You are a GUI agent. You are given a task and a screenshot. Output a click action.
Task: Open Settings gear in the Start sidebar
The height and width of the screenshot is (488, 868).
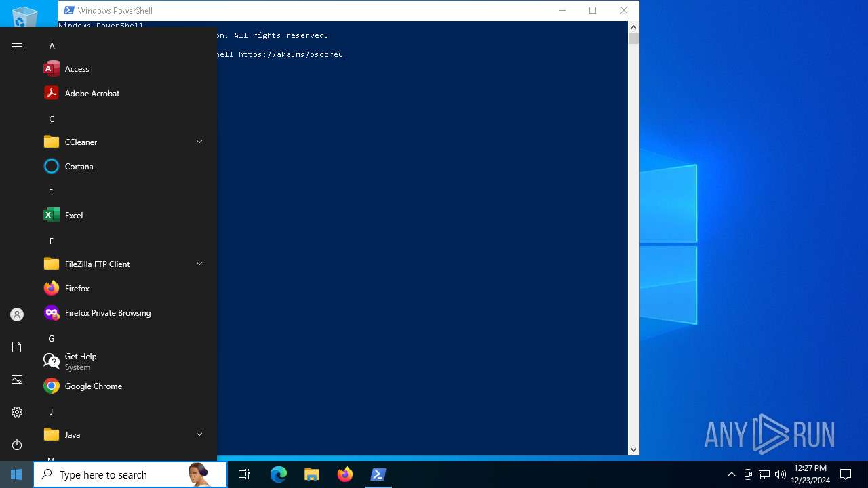(x=17, y=412)
